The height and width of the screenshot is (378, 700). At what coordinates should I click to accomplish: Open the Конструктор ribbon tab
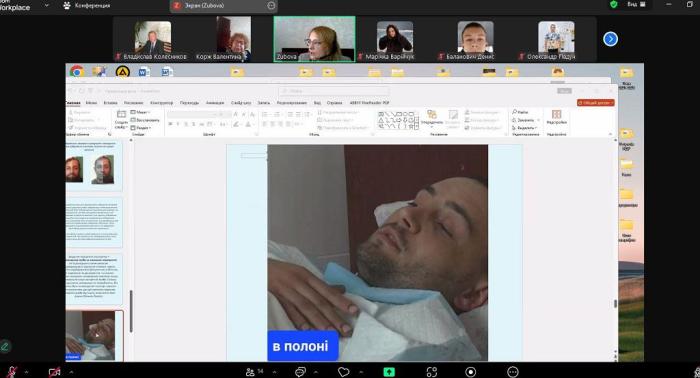click(x=162, y=103)
